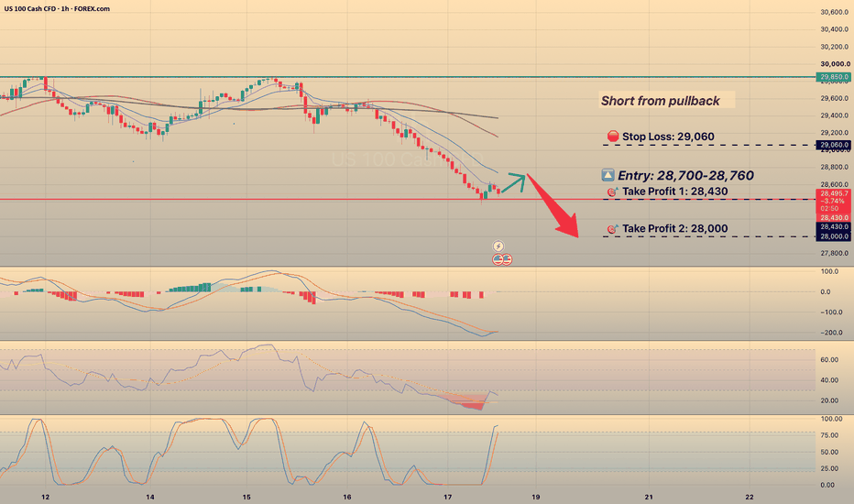Click the 28,600.0 price axis label
The width and height of the screenshot is (854, 504).
click(x=835, y=185)
